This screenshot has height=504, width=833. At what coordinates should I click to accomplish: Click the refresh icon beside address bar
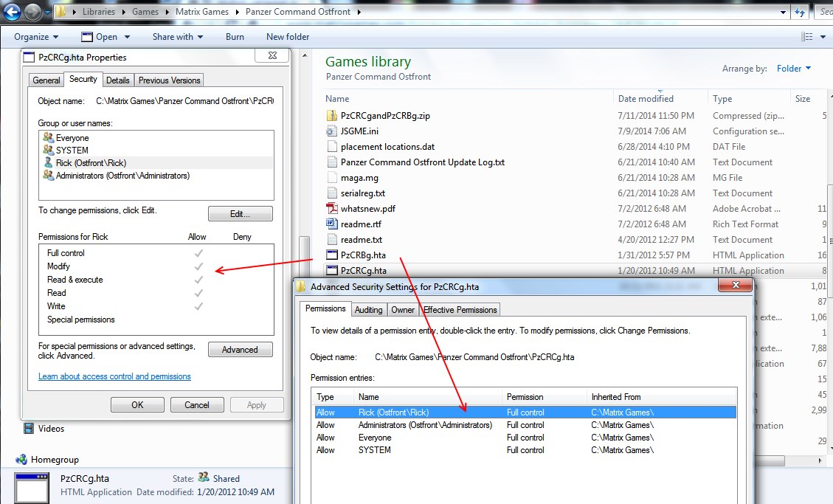pos(800,12)
